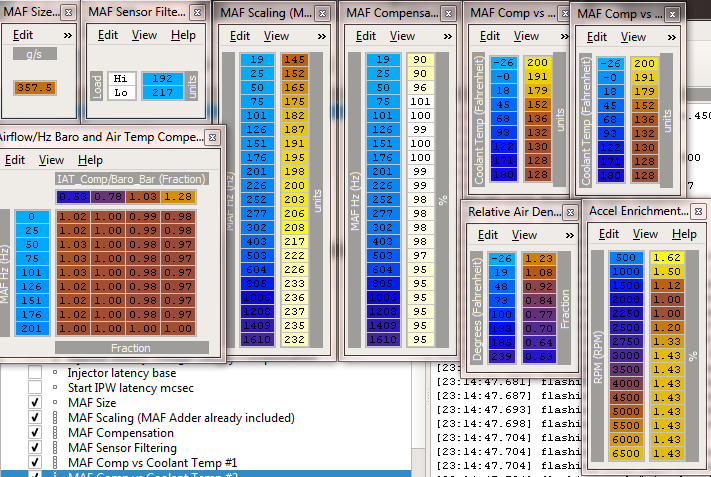Check the Start IPW latency mcsec checkbox
The height and width of the screenshot is (477, 711).
click(35, 387)
